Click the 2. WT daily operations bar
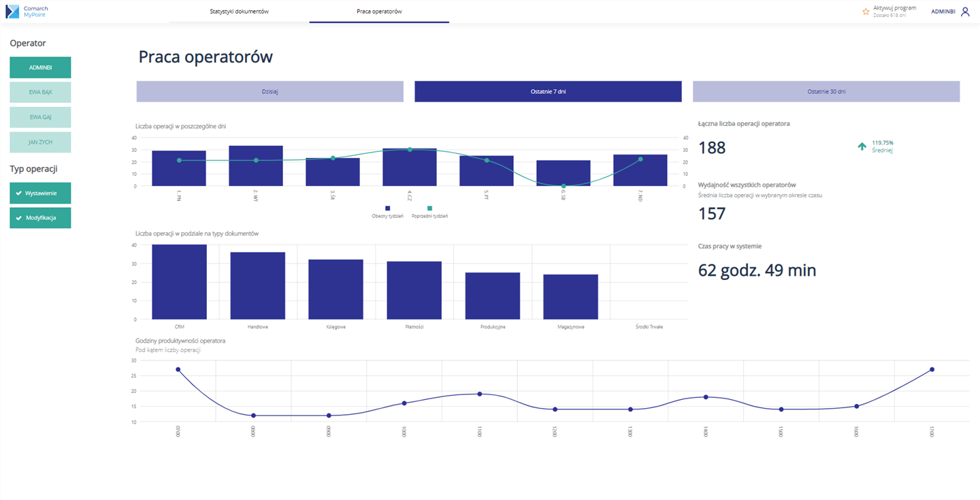 (x=256, y=166)
